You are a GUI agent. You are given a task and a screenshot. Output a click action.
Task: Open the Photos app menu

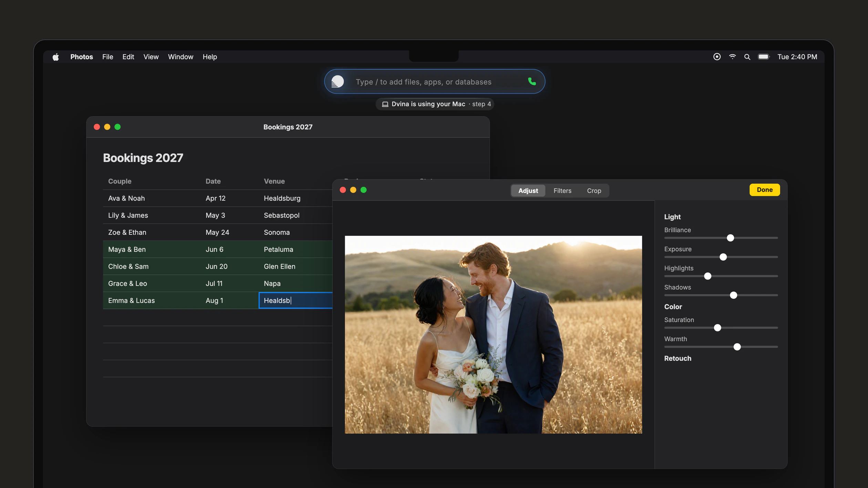pos(82,57)
